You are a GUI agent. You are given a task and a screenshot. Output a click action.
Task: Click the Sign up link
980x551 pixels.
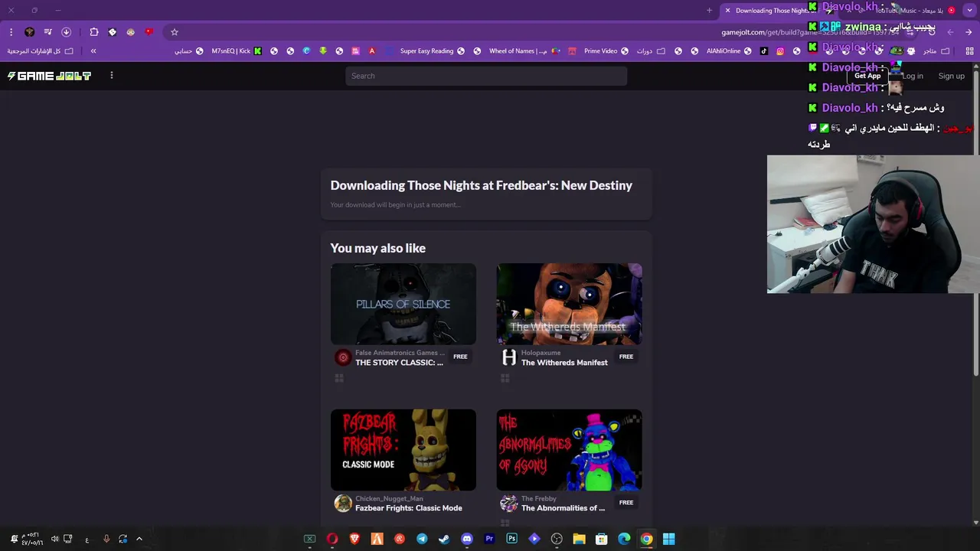click(952, 76)
